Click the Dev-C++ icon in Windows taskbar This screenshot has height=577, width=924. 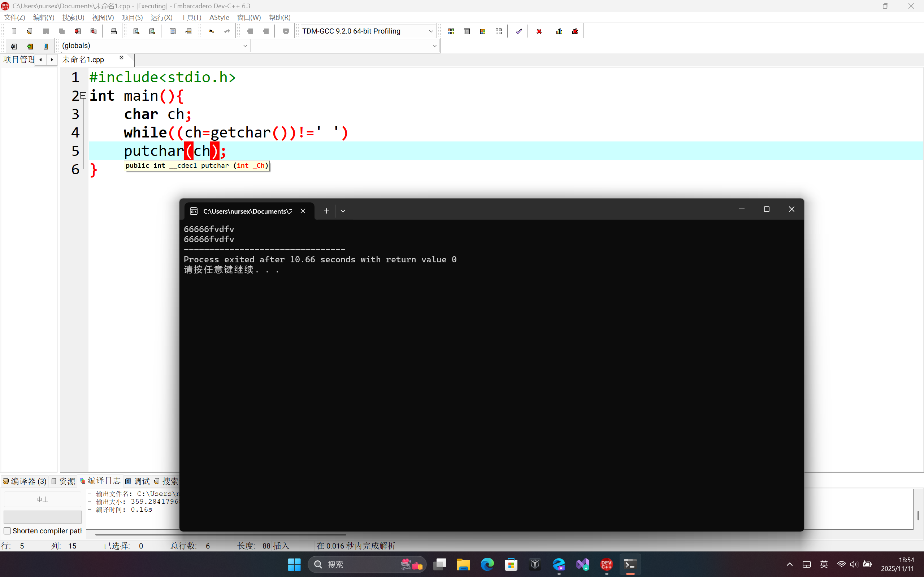click(606, 564)
